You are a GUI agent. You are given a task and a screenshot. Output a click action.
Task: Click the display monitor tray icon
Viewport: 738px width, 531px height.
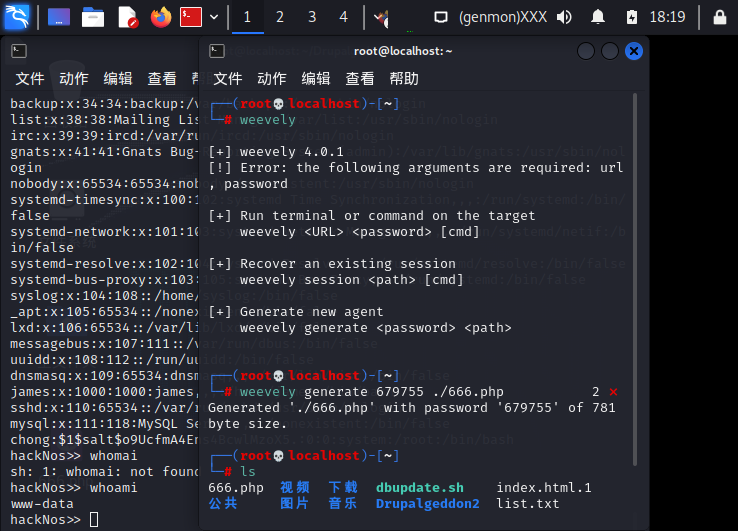441,17
